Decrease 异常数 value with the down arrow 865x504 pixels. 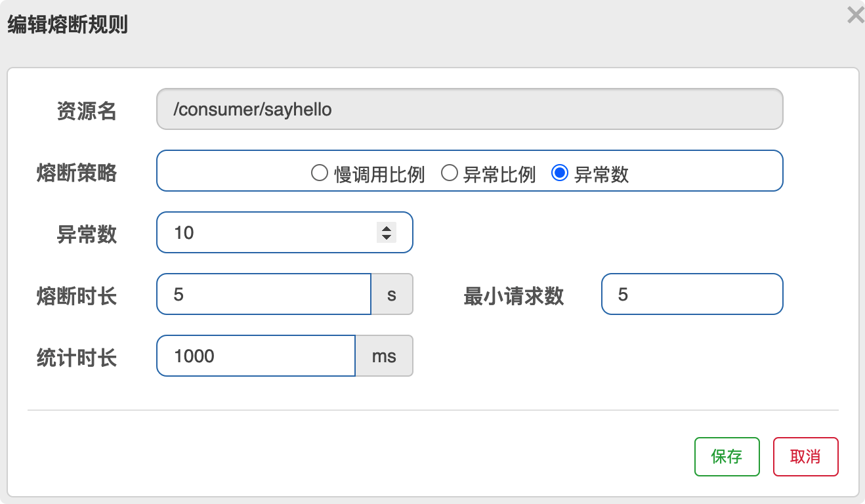[x=387, y=236]
